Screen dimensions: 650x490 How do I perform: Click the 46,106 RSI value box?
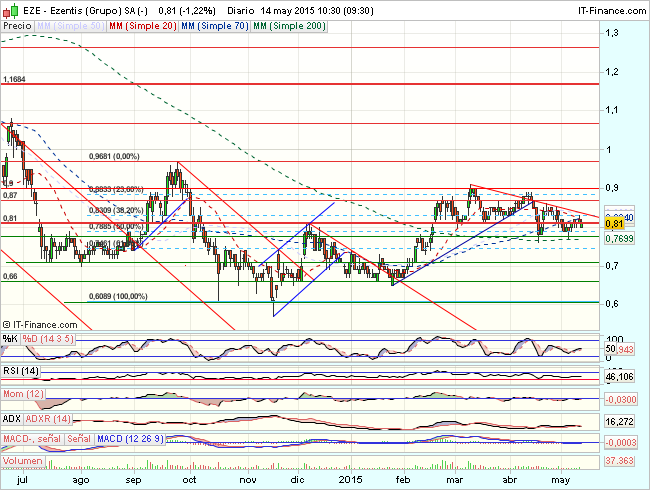pos(619,376)
